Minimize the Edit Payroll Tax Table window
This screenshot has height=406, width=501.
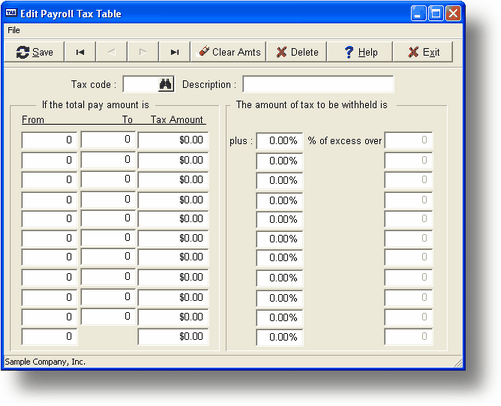[x=418, y=14]
